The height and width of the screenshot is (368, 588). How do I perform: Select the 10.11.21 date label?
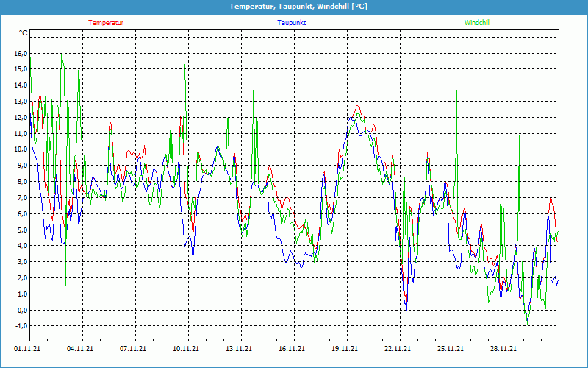tap(186, 350)
